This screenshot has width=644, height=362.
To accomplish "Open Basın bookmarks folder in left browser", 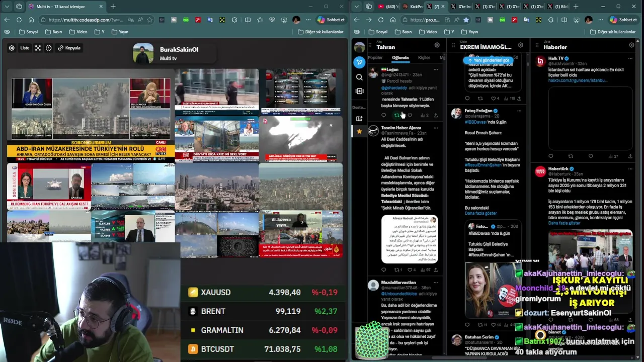I will click(53, 32).
